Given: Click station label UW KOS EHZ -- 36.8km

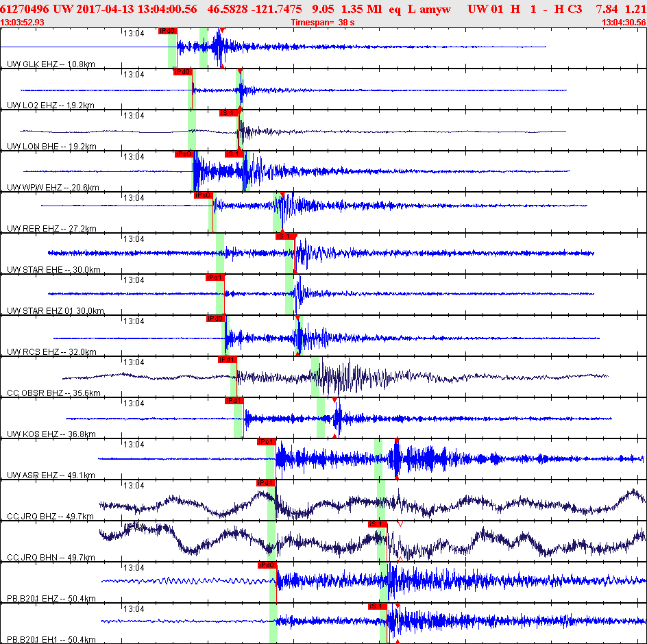Looking at the screenshot, I should pyautogui.click(x=51, y=434).
